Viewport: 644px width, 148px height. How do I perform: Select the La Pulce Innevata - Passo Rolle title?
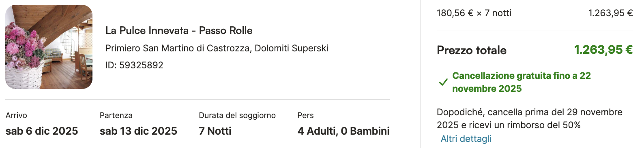[179, 30]
